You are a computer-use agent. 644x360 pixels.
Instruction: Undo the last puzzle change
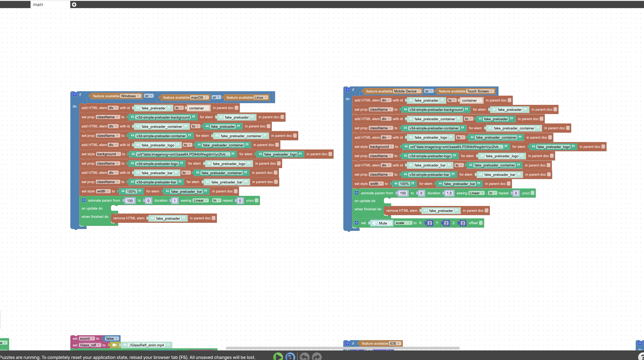pos(304,357)
